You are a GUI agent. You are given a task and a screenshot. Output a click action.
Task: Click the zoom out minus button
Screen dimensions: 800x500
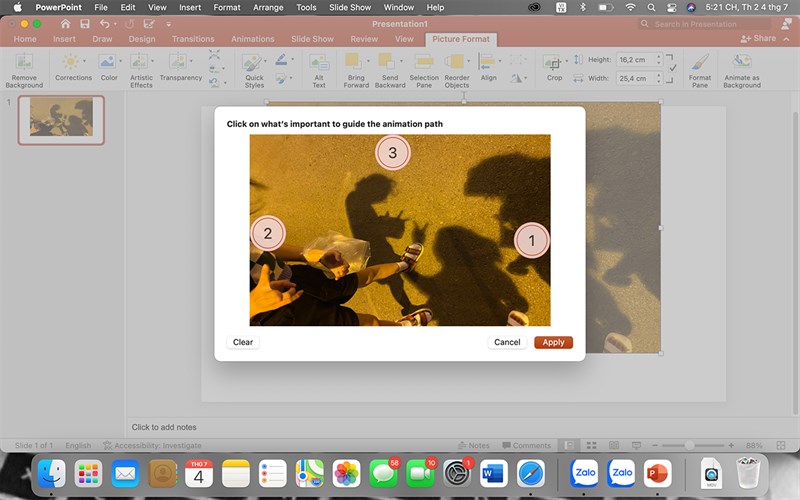(655, 445)
